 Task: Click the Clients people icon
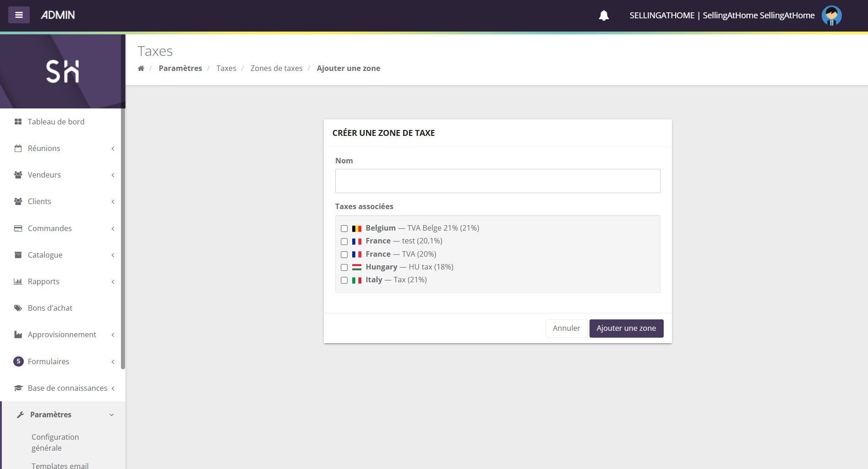tap(18, 201)
